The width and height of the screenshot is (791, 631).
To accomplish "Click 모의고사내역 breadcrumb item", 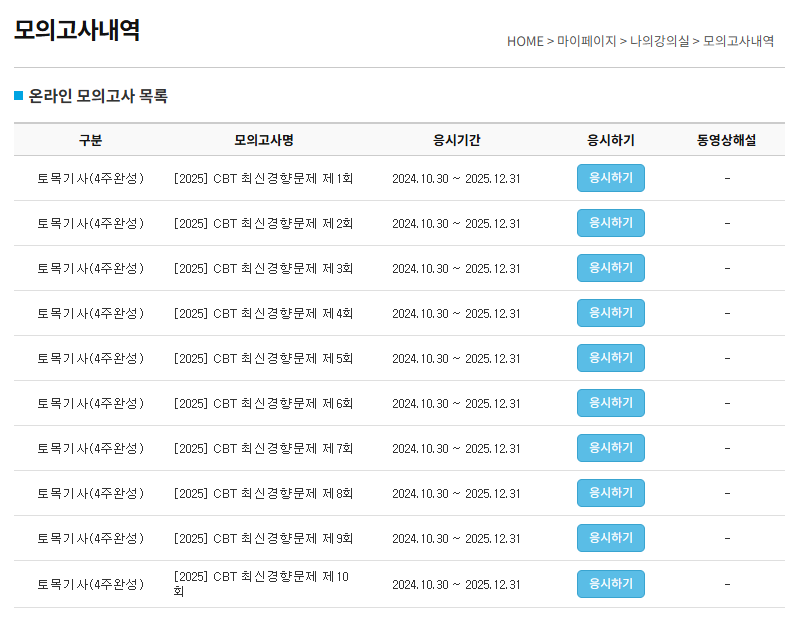I will pyautogui.click(x=738, y=41).
